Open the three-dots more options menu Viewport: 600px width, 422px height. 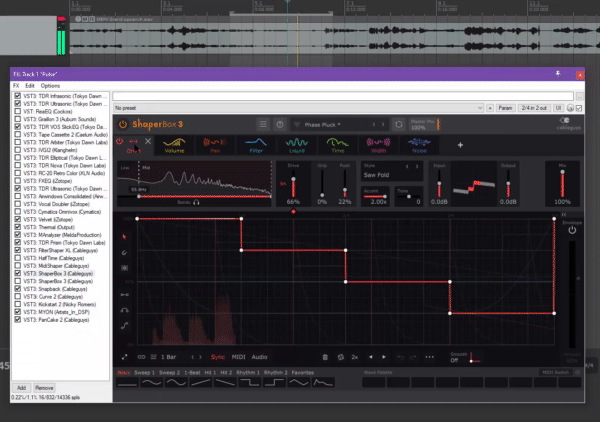429,357
